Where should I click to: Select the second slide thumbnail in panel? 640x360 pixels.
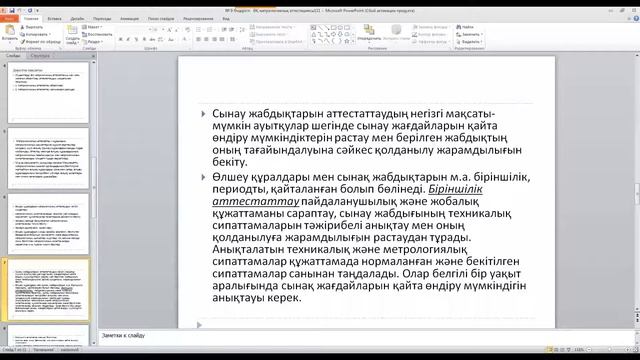tap(48, 158)
